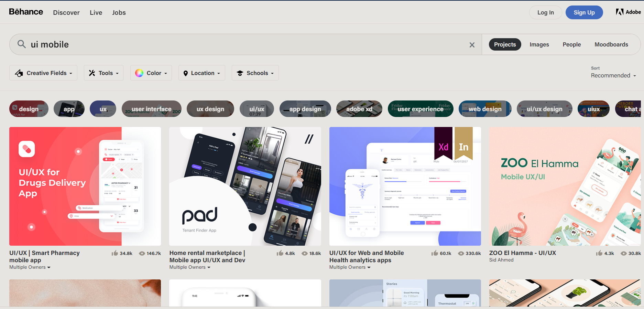Select the design tag chip
Screen dimensions: 644x309
(x=29, y=109)
